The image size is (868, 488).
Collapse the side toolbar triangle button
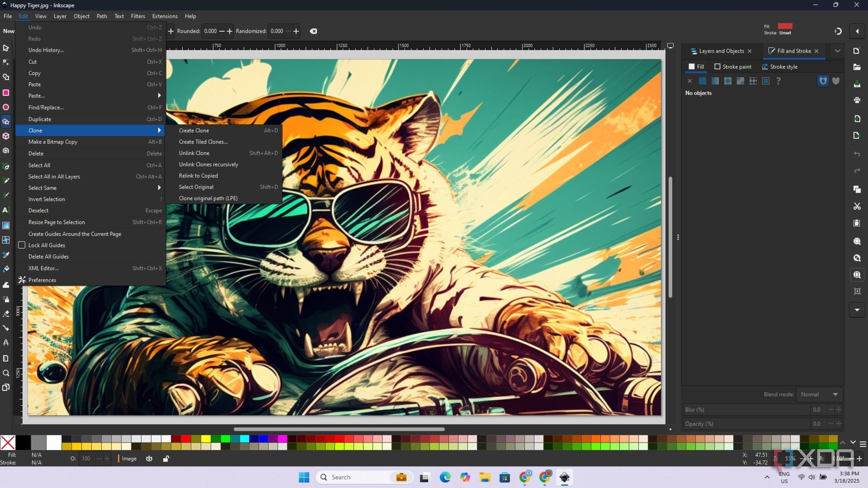coord(857,31)
